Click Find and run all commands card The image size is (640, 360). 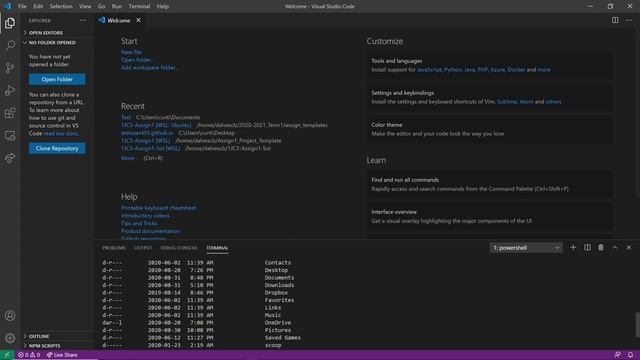tap(489, 184)
